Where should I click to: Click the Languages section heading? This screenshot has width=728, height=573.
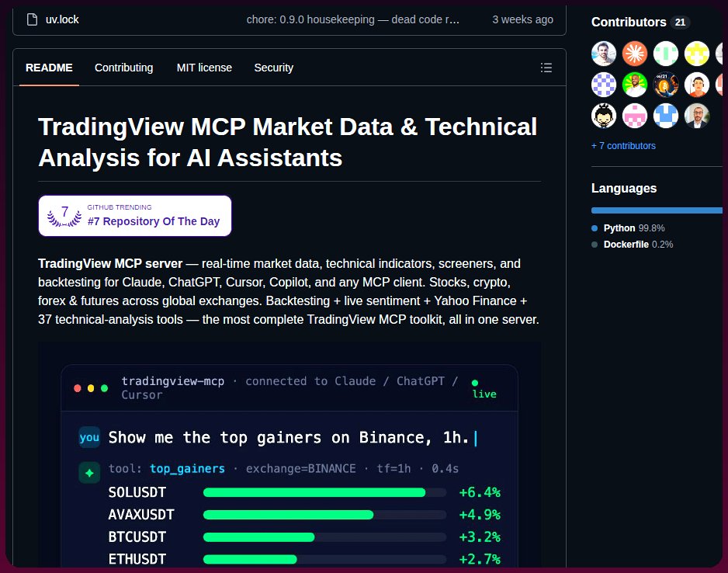click(x=624, y=188)
